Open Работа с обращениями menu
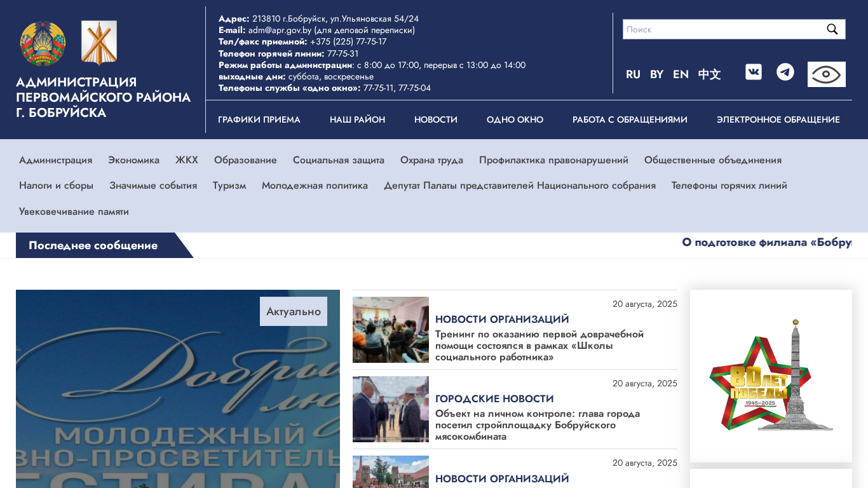868x488 pixels. coord(630,119)
